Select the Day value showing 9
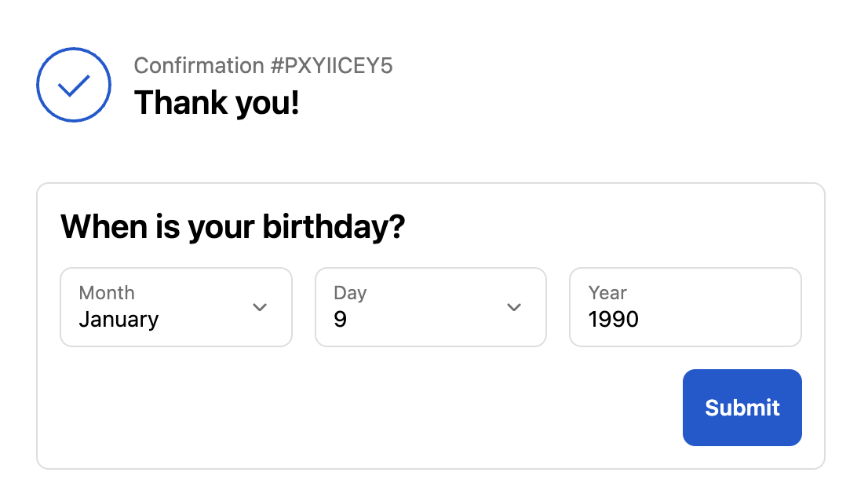This screenshot has height=487, width=868. click(340, 320)
